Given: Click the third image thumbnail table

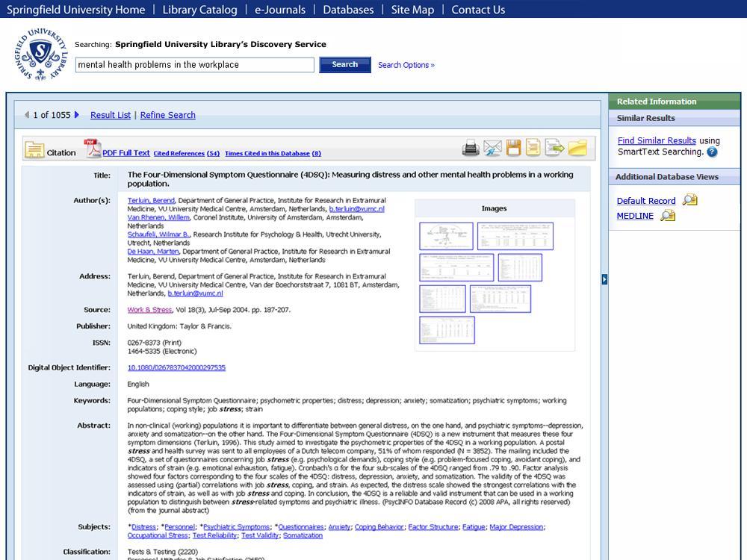Looking at the screenshot, I should pos(456,267).
